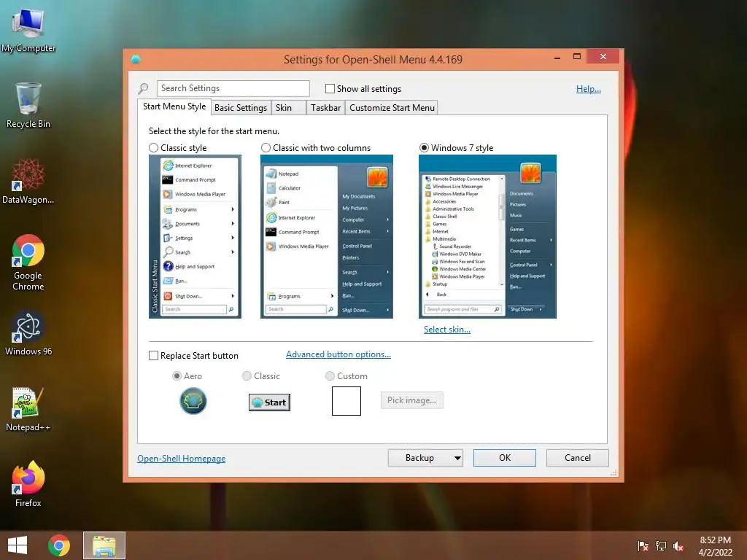Open My Computer desktop icon
This screenshot has height=560, width=747.
point(28,31)
